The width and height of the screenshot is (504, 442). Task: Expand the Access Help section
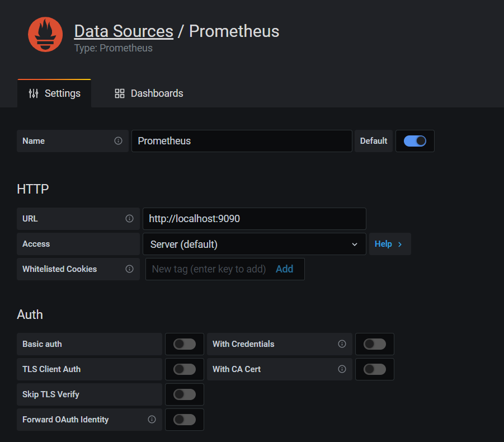390,244
